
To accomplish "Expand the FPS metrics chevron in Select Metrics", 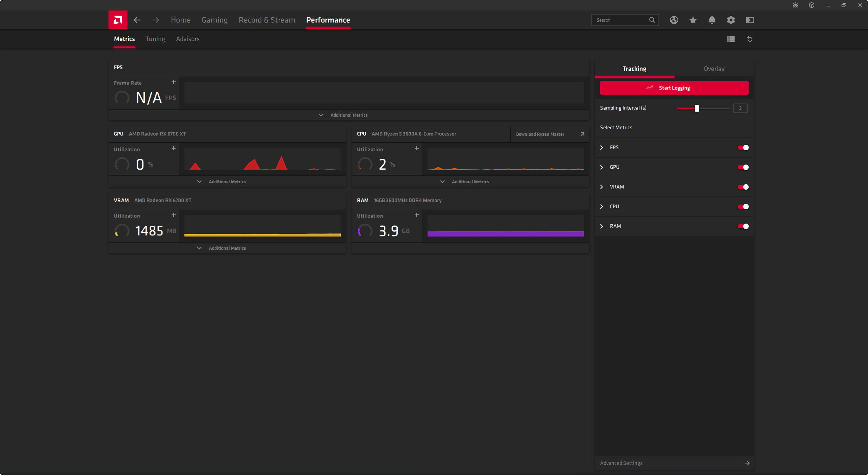I will [x=602, y=148].
